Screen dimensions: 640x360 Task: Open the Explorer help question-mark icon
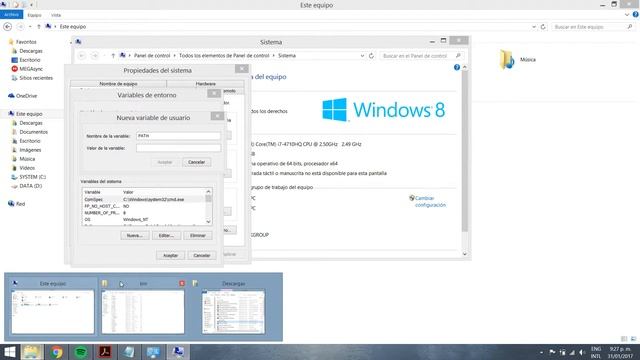coord(636,15)
